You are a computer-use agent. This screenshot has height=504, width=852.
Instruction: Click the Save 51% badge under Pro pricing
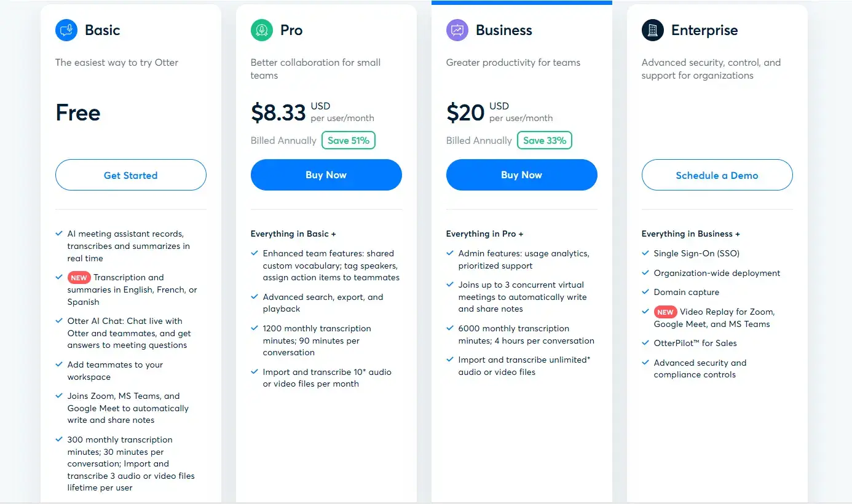[349, 140]
